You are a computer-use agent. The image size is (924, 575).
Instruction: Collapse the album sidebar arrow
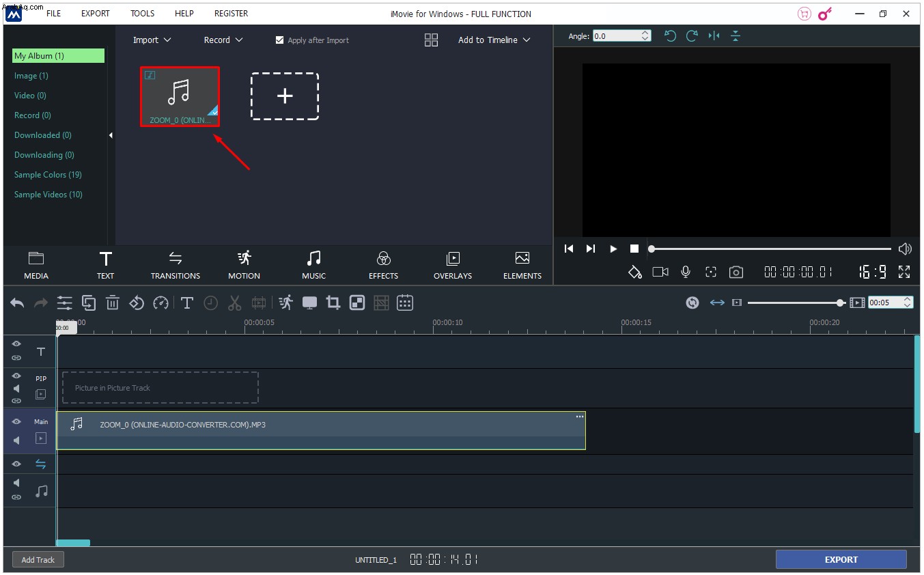(x=111, y=135)
